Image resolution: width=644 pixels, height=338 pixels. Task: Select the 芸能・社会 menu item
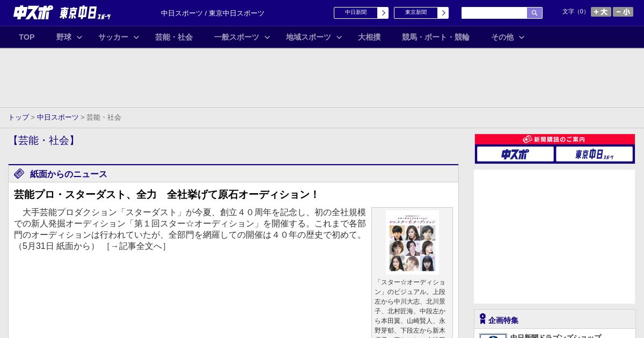pyautogui.click(x=174, y=37)
